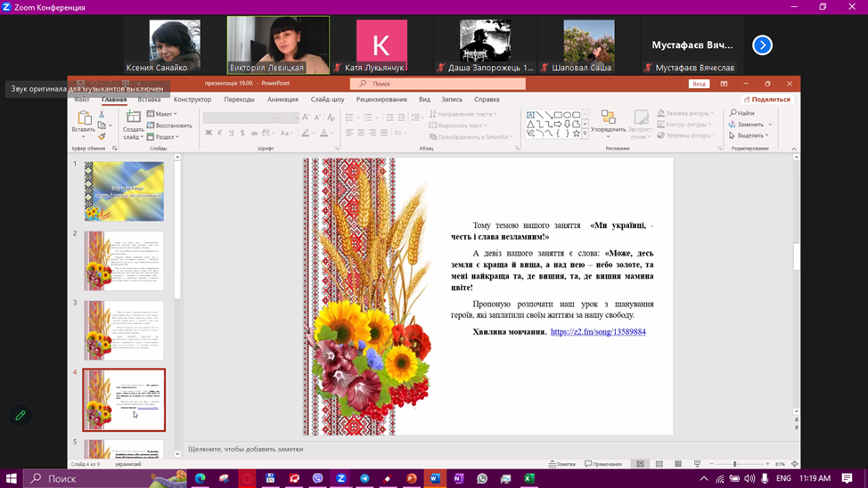Collapse the ribbon with the chevron
Image resolution: width=868 pixels, height=488 pixels.
pos(794,149)
